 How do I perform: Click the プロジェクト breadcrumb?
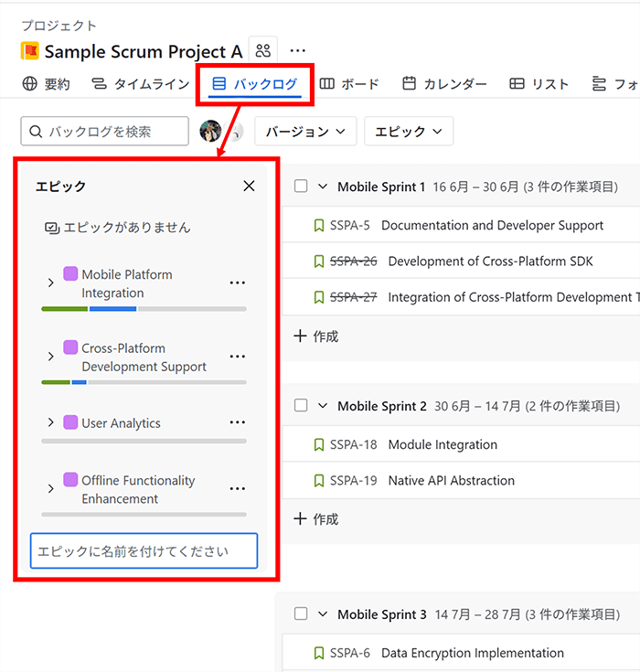[x=59, y=26]
